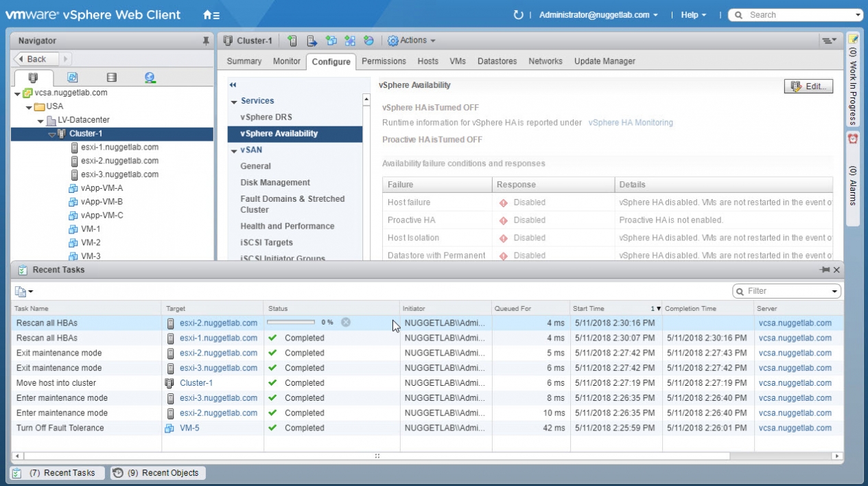Collapse the Cluster-1 tree node

point(52,134)
